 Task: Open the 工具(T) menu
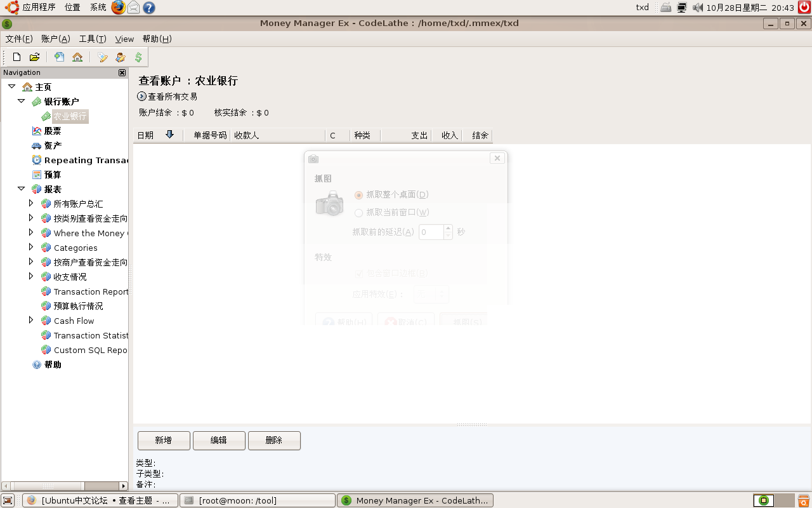93,39
